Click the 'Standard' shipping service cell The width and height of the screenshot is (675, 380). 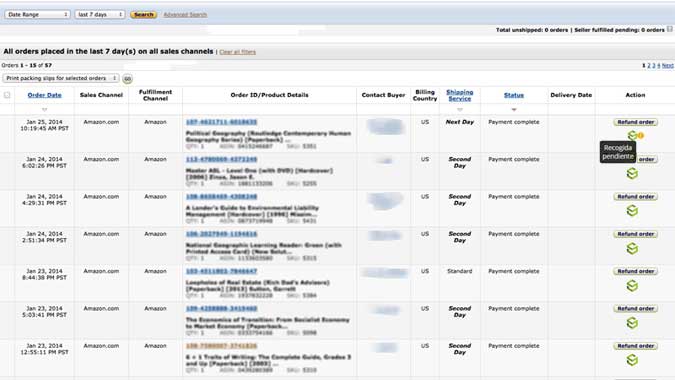point(460,271)
